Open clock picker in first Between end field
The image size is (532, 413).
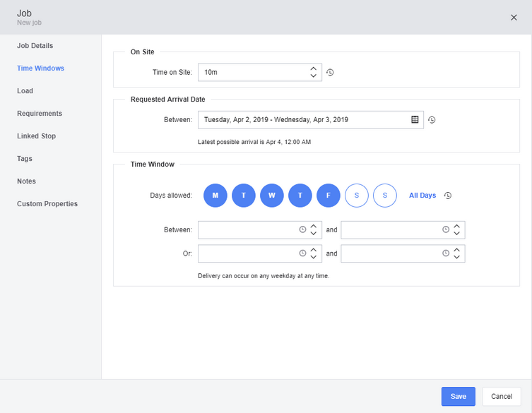[x=446, y=229]
